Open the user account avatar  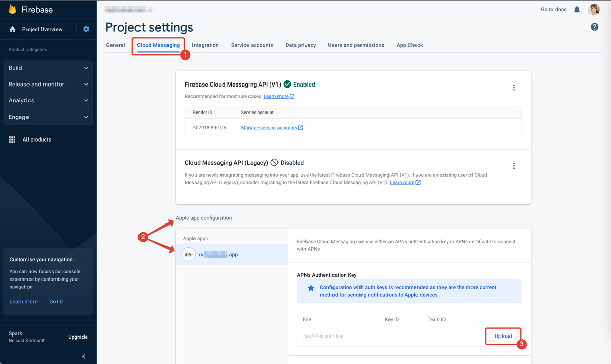pos(594,9)
